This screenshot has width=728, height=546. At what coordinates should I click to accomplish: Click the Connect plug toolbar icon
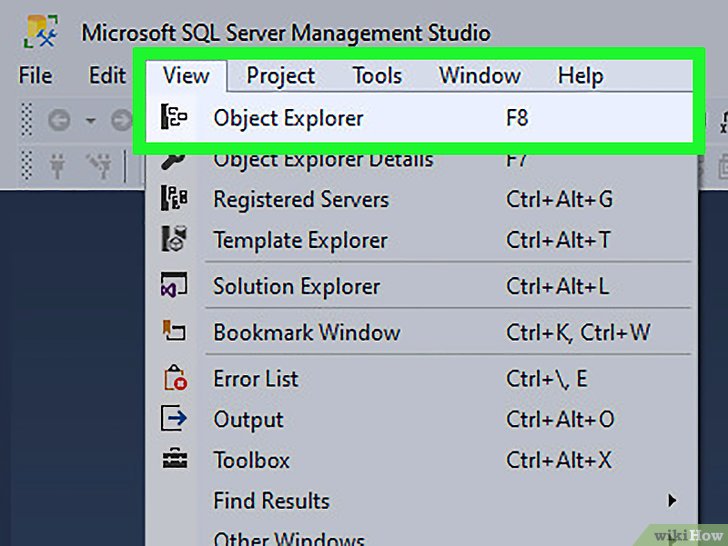tap(57, 166)
